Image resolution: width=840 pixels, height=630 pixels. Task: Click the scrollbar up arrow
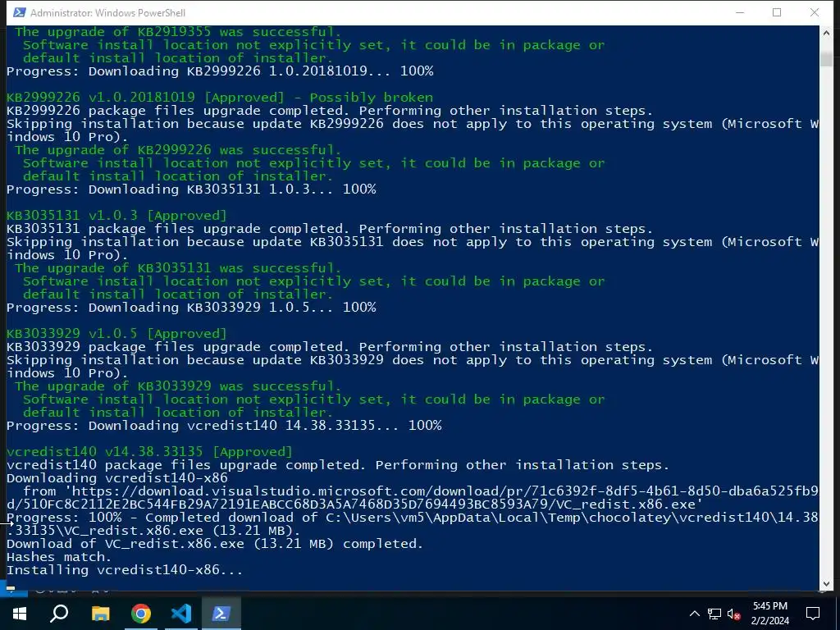[x=826, y=33]
